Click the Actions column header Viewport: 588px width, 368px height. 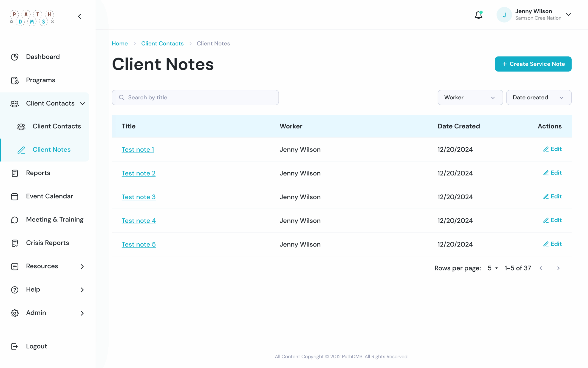tap(550, 126)
